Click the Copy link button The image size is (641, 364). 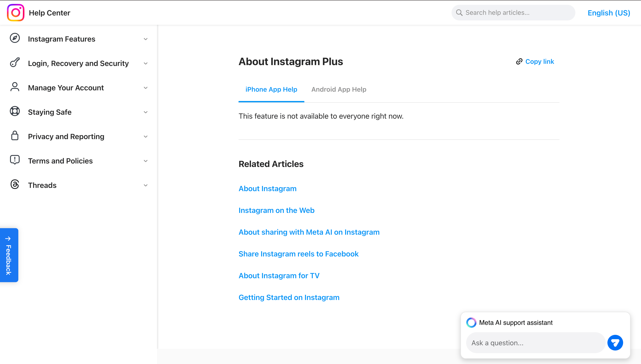point(535,61)
